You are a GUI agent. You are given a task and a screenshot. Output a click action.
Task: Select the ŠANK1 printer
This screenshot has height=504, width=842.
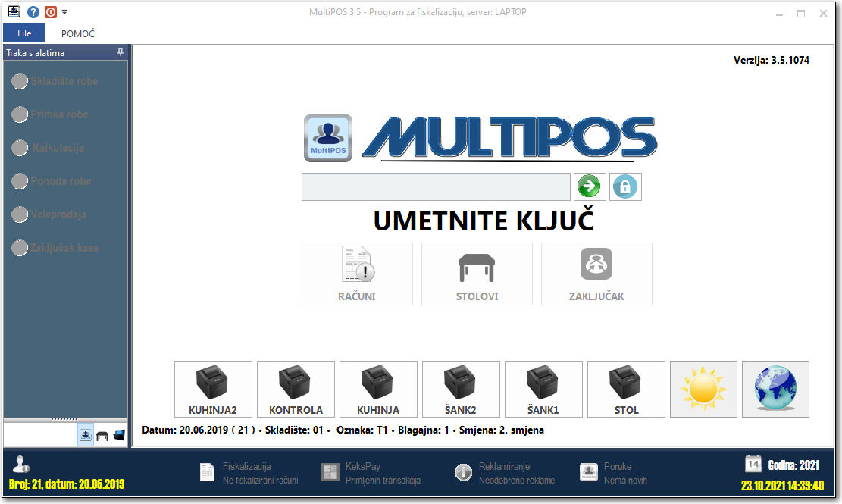point(544,389)
